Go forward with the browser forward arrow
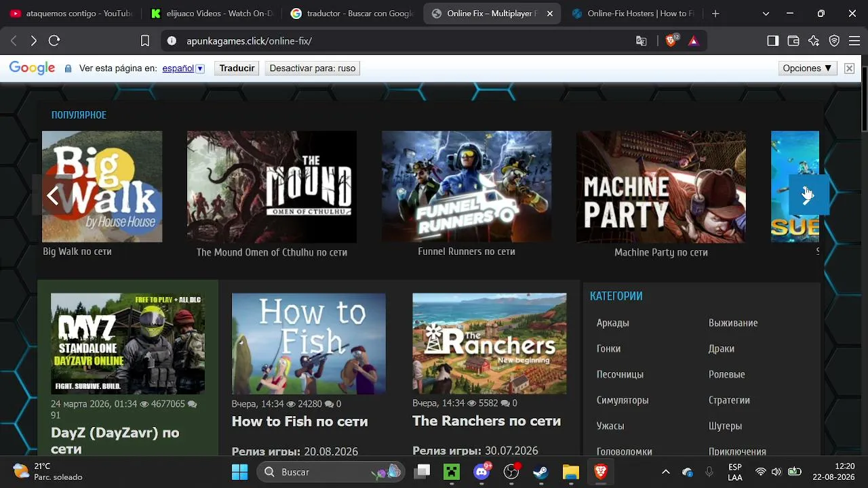The width and height of the screenshot is (868, 488). [34, 41]
